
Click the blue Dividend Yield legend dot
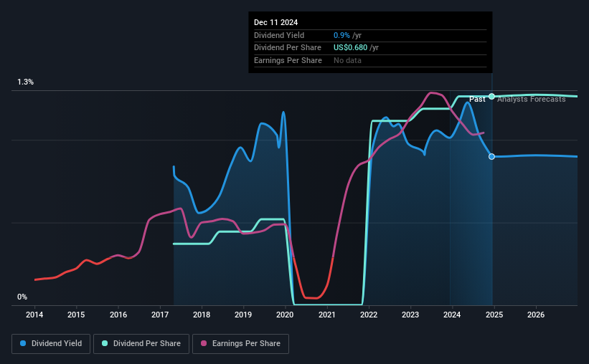tap(23, 343)
